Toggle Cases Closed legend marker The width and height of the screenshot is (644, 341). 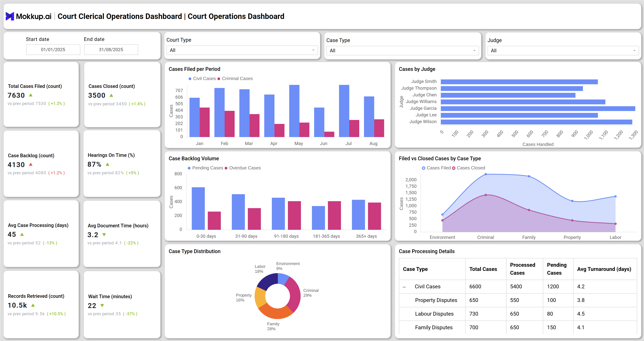point(453,168)
